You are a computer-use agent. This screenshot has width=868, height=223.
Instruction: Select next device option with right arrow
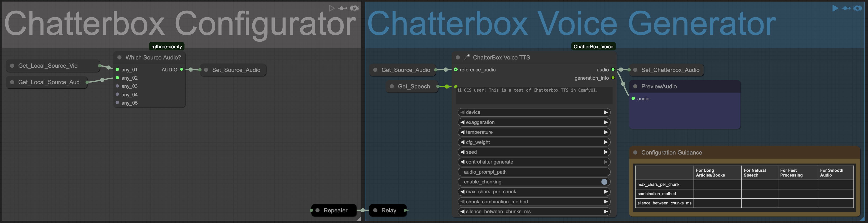[606, 112]
